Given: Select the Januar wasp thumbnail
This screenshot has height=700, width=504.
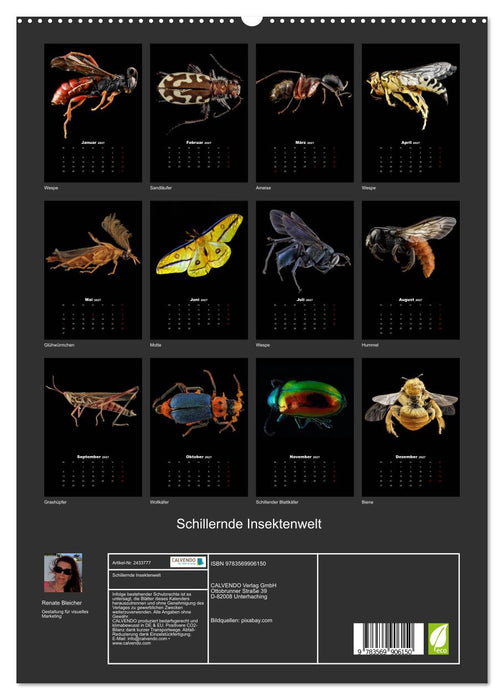Looking at the screenshot, I should [x=93, y=112].
